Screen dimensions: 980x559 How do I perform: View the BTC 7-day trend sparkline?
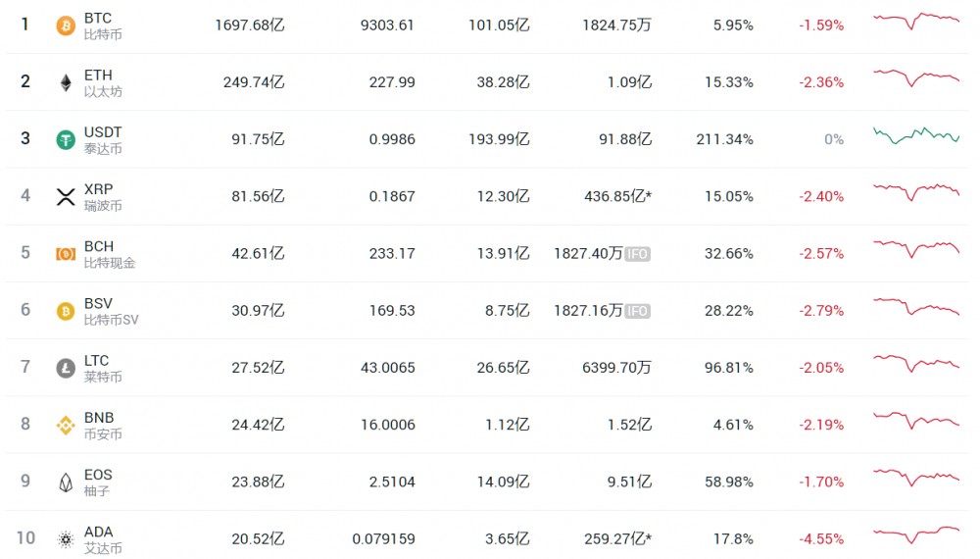pos(916,20)
